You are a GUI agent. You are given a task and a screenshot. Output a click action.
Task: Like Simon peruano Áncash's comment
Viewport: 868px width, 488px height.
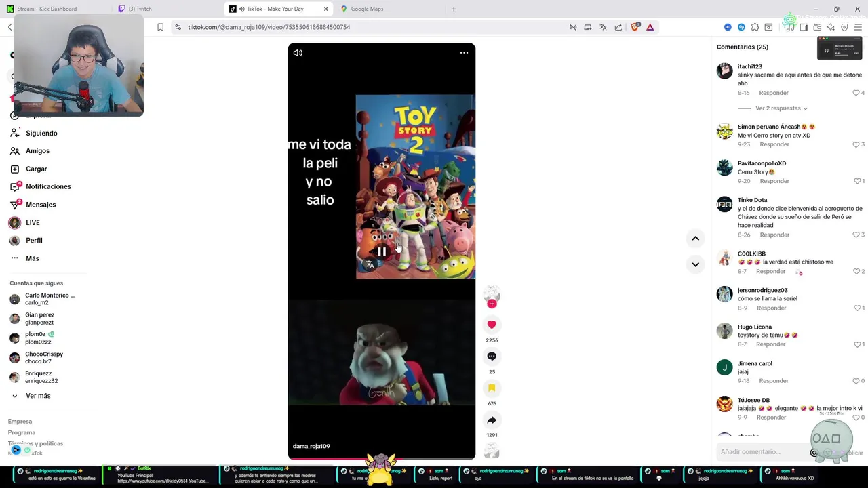856,144
